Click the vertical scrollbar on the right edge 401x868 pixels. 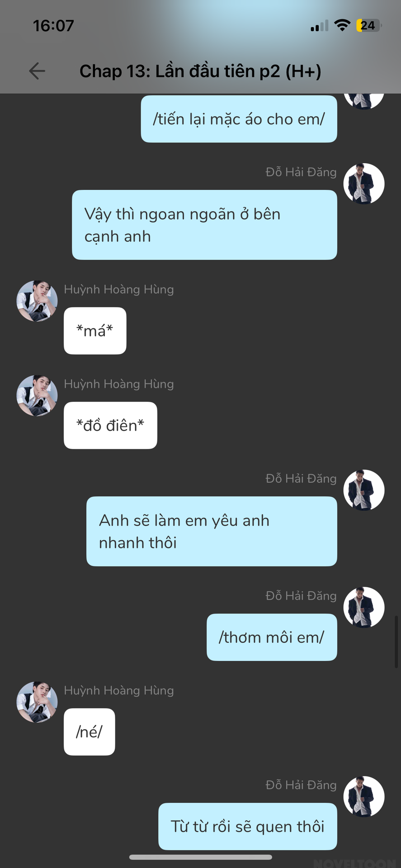point(396,642)
